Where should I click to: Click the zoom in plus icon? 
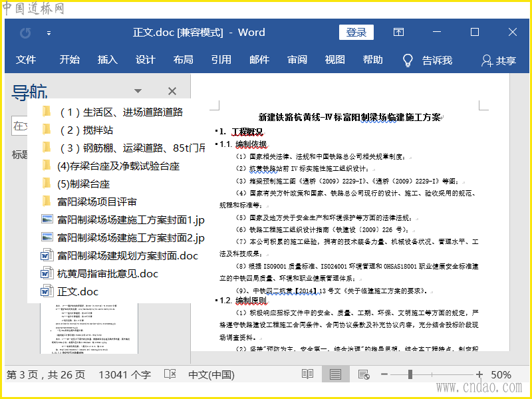point(478,374)
